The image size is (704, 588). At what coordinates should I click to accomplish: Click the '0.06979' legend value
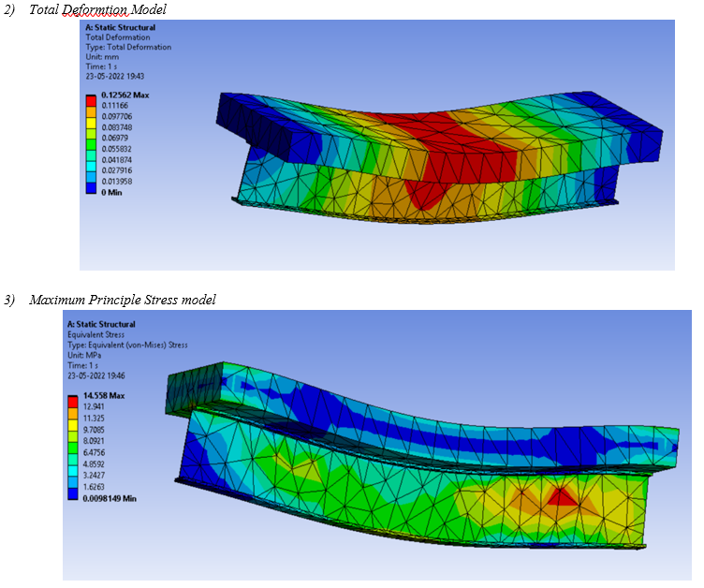tap(115, 138)
